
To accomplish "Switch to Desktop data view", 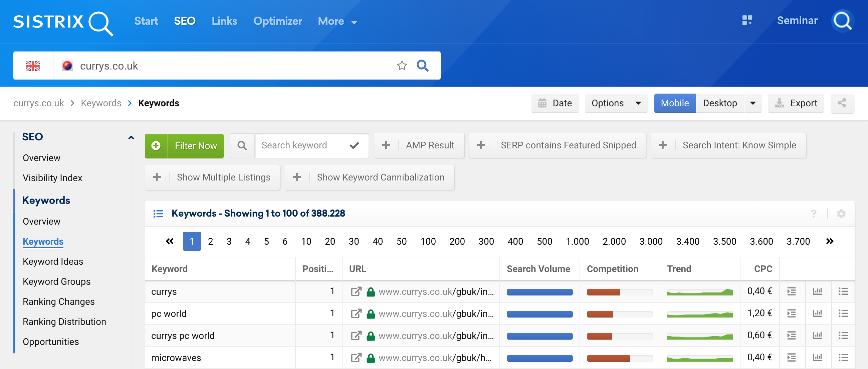I will click(x=720, y=103).
